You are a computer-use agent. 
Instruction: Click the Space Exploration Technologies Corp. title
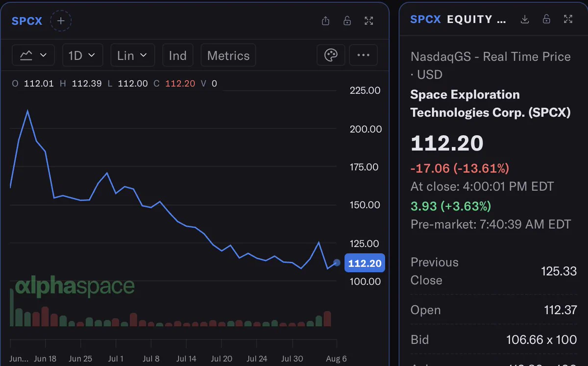pyautogui.click(x=490, y=103)
